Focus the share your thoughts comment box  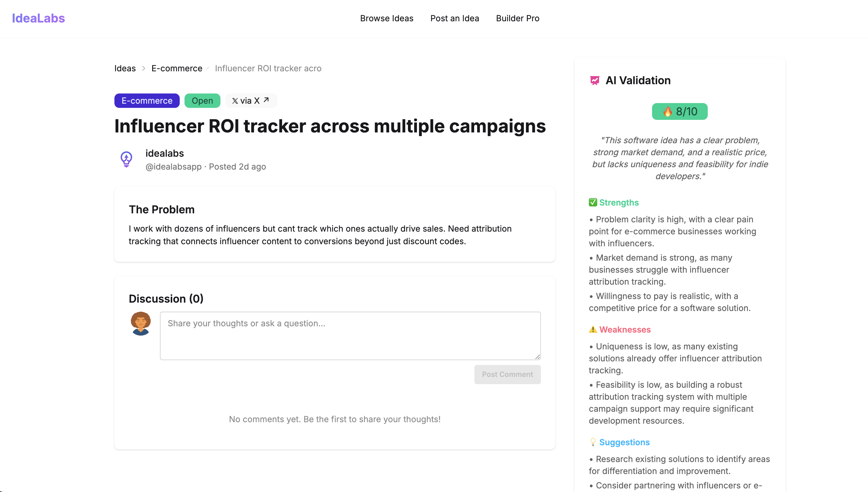350,336
